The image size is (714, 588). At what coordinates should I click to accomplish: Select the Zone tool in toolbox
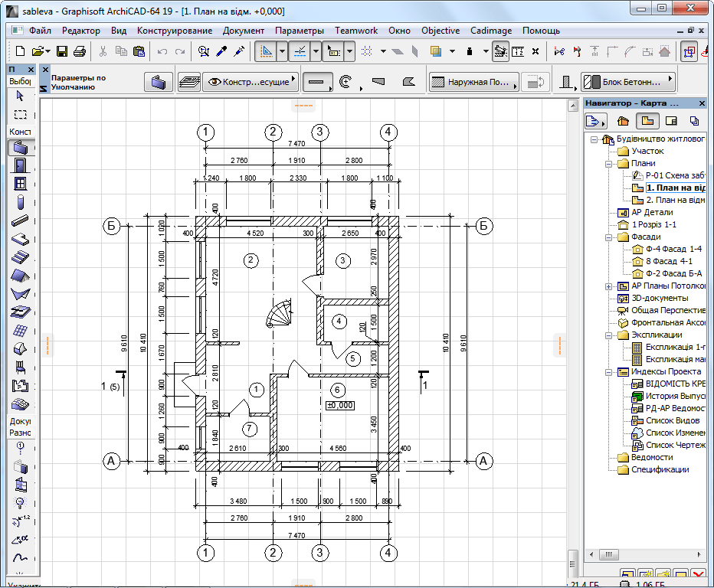click(20, 386)
